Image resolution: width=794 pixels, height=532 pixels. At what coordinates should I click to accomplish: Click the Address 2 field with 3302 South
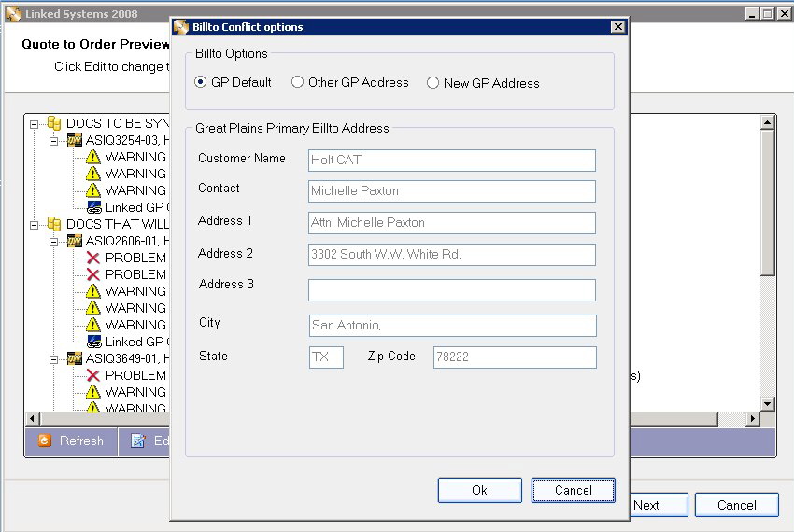coord(452,255)
